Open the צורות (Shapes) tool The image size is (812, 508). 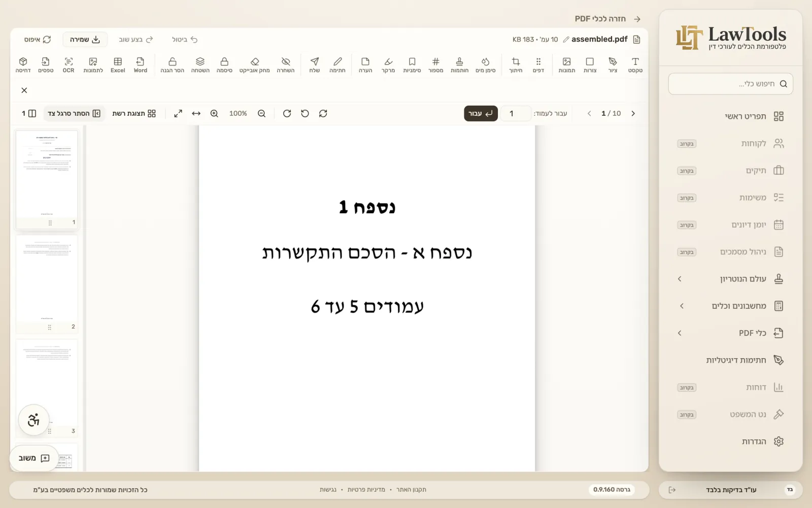pos(590,65)
